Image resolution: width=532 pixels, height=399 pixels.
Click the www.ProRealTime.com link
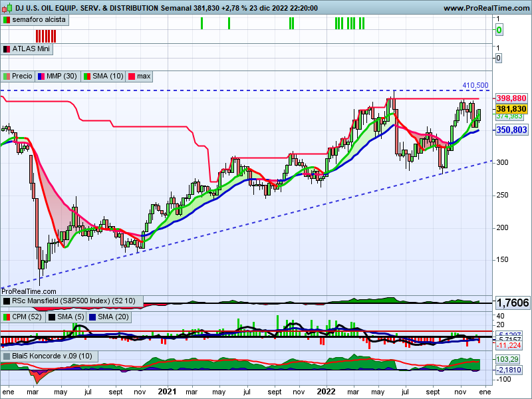(487, 8)
